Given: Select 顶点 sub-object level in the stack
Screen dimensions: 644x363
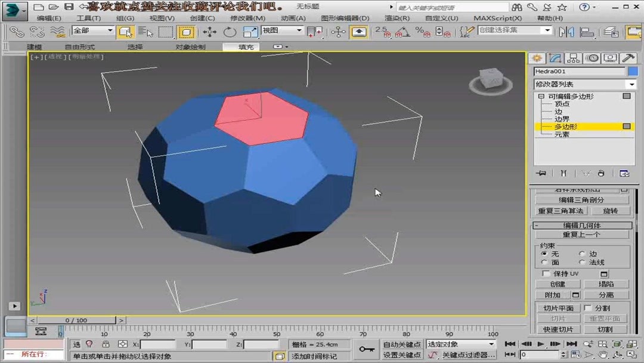Looking at the screenshot, I should click(x=562, y=104).
